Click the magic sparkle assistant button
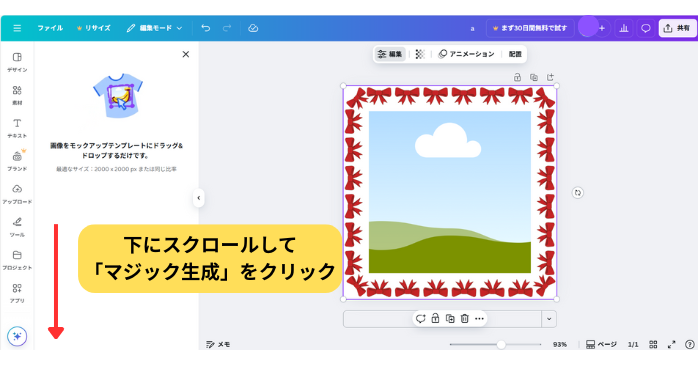 17,336
